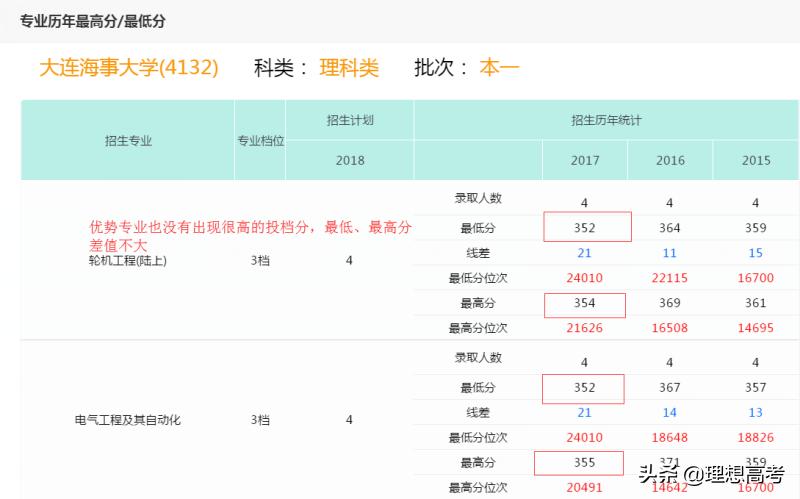Image resolution: width=800 pixels, height=499 pixels.
Task: Click 2017 rank 24010 for 轮机工程(陆上)
Action: pyautogui.click(x=585, y=278)
